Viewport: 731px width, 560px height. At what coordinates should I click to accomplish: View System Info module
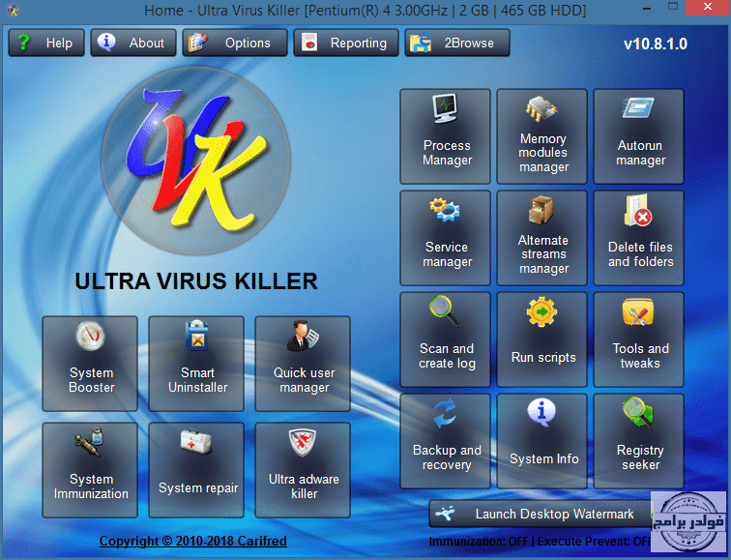(541, 441)
